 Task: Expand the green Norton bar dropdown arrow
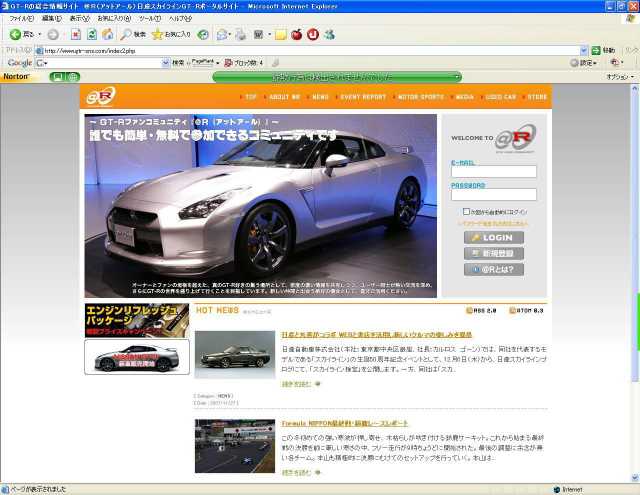[x=457, y=77]
